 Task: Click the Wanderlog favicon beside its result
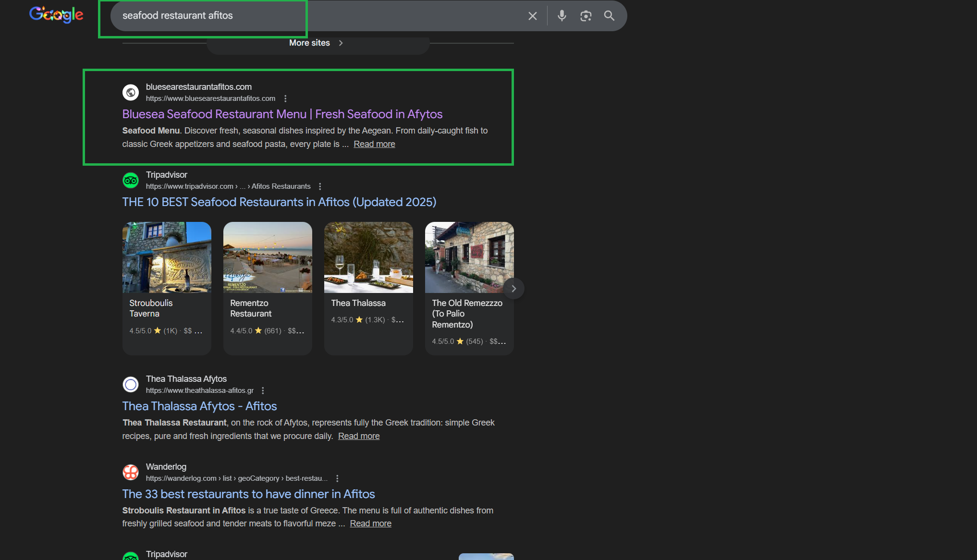[130, 472]
